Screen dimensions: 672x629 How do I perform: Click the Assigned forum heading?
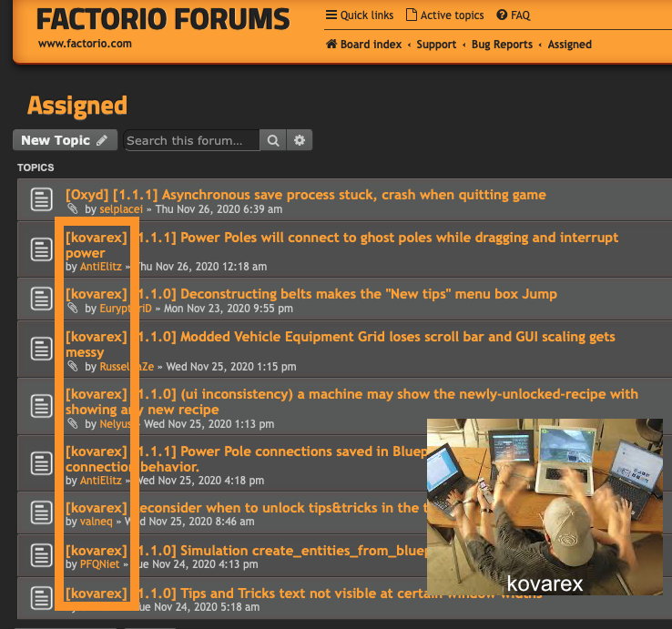[x=77, y=106]
